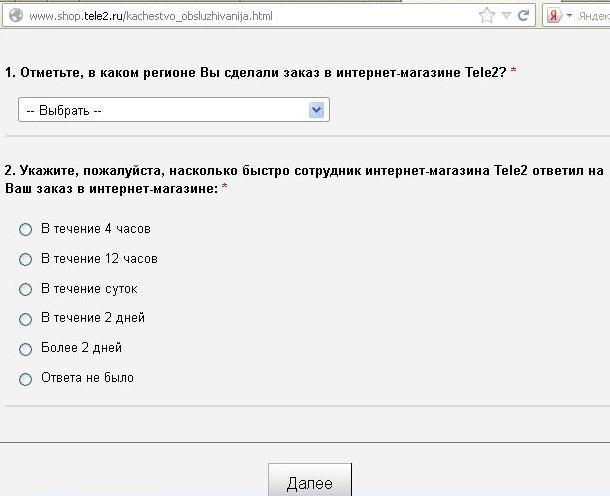This screenshot has width=610, height=496.
Task: Click the site identity globe icon
Action: [x=15, y=16]
